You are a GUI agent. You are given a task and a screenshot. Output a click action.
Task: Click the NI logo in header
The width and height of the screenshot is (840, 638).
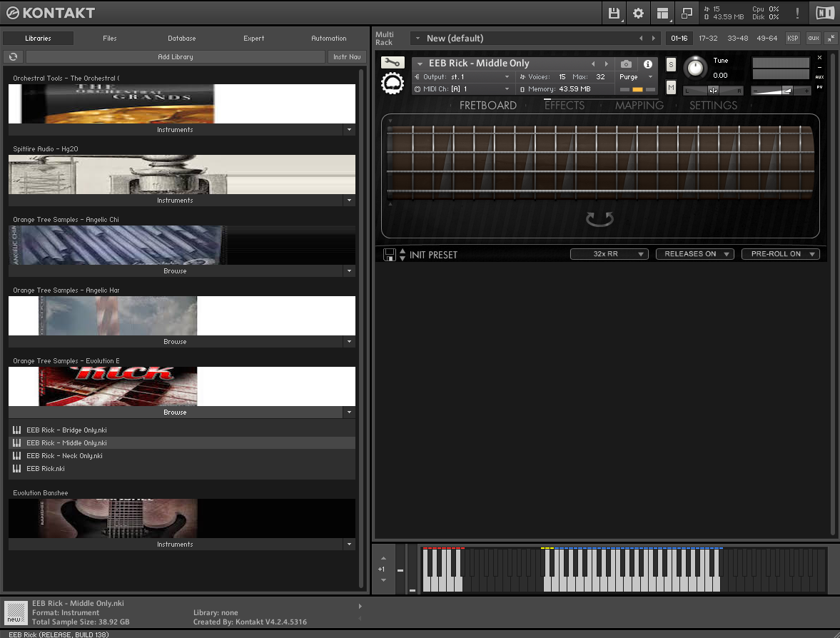(825, 13)
